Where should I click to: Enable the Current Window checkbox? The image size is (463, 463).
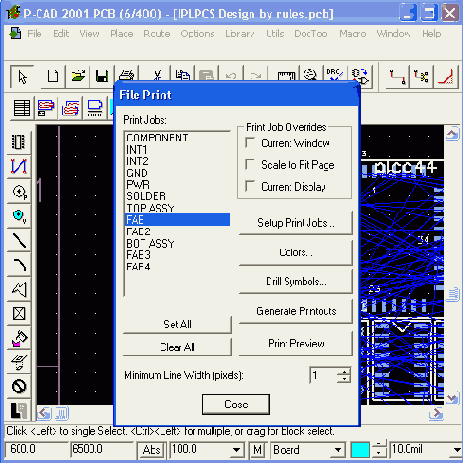click(x=250, y=143)
